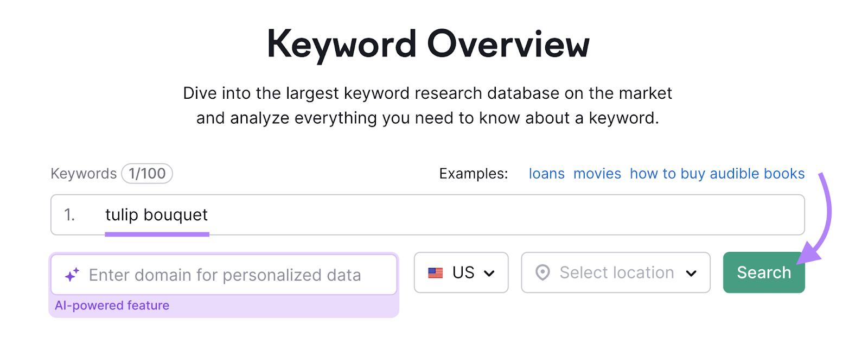The width and height of the screenshot is (868, 343).
Task: Click the enter domain for personalized data field
Action: pos(224,275)
